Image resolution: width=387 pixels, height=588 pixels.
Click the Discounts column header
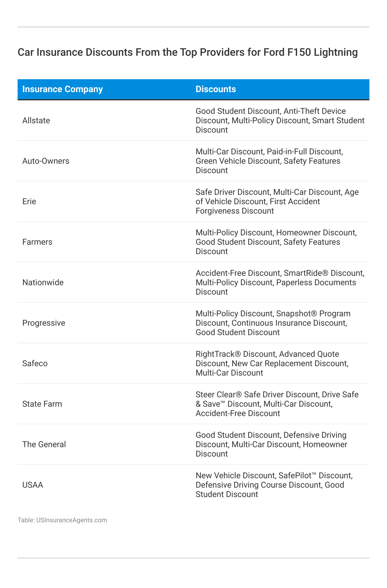215,89
